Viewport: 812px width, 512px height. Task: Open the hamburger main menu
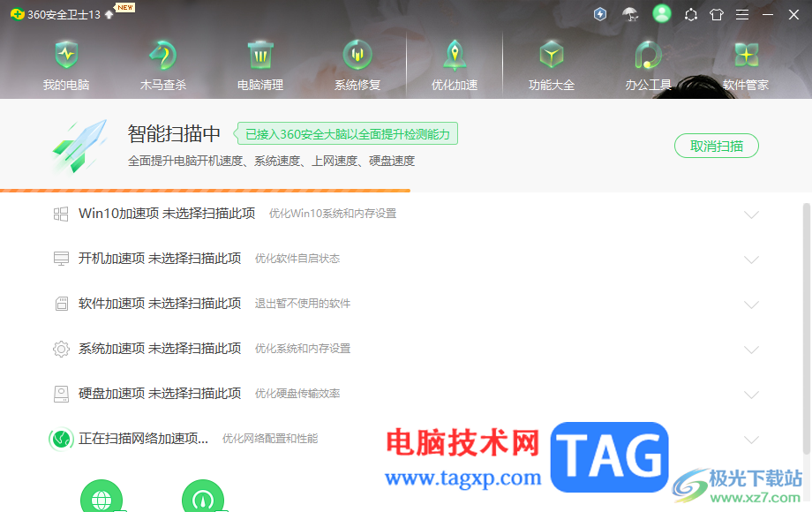pyautogui.click(x=741, y=14)
